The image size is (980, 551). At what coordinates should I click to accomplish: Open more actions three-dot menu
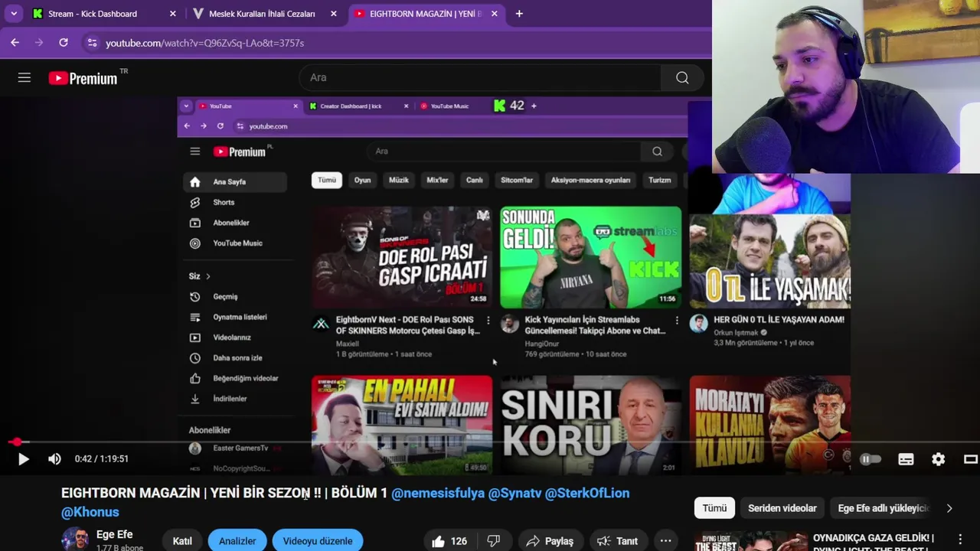coord(665,541)
